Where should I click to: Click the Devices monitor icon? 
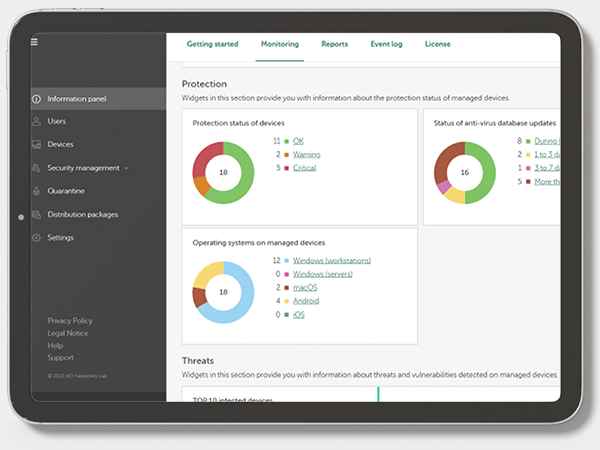pos(36,145)
